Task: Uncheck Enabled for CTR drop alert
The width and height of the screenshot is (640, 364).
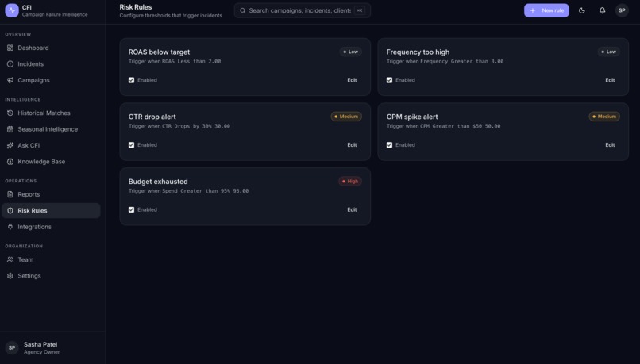Action: (x=132, y=145)
